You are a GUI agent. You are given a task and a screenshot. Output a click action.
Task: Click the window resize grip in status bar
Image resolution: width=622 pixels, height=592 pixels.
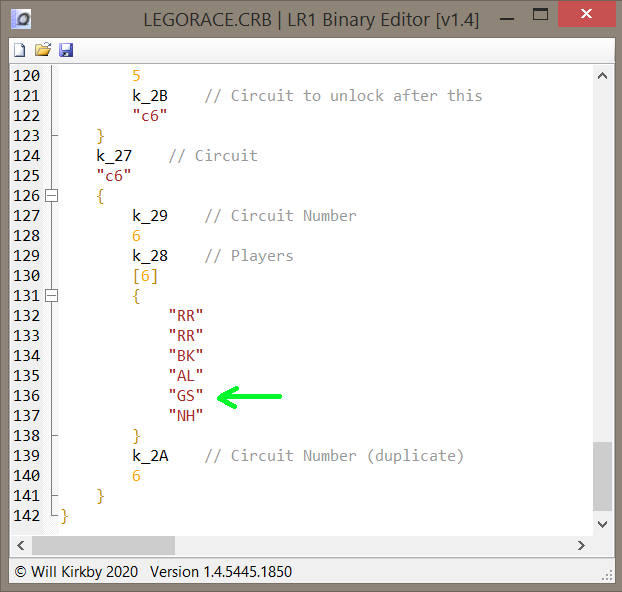607,576
